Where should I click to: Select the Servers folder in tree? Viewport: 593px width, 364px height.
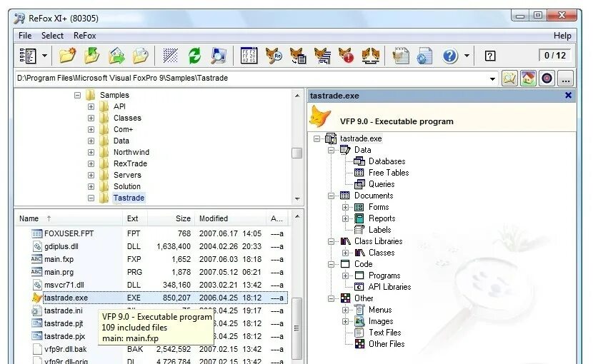tap(127, 175)
